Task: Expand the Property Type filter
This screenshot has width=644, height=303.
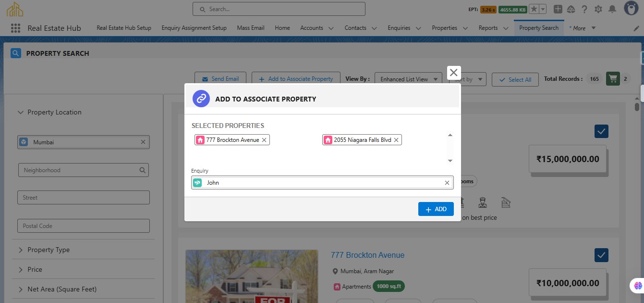Action: [x=48, y=250]
